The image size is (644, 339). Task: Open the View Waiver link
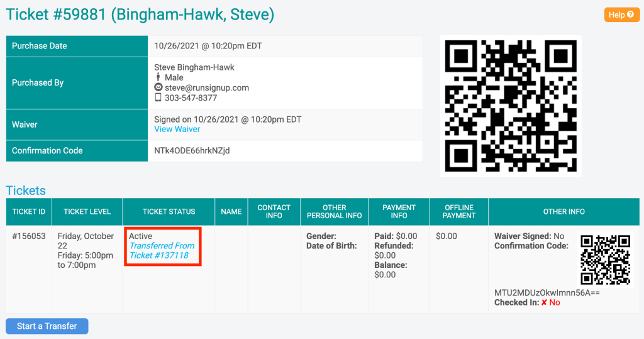coord(177,129)
